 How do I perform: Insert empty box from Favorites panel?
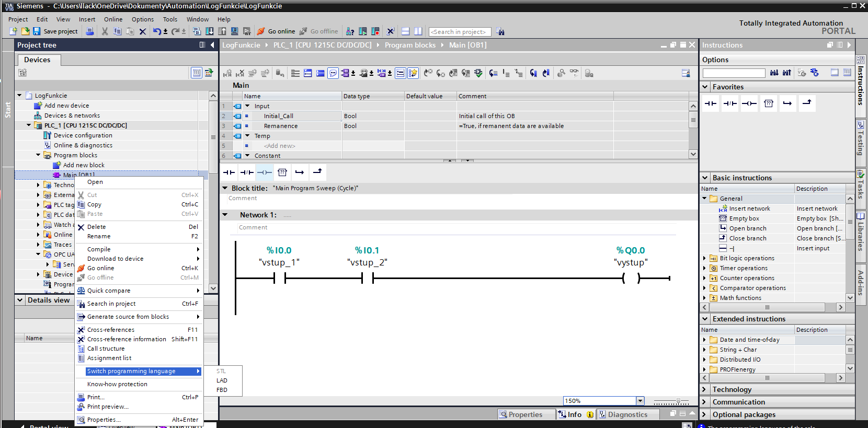point(768,103)
